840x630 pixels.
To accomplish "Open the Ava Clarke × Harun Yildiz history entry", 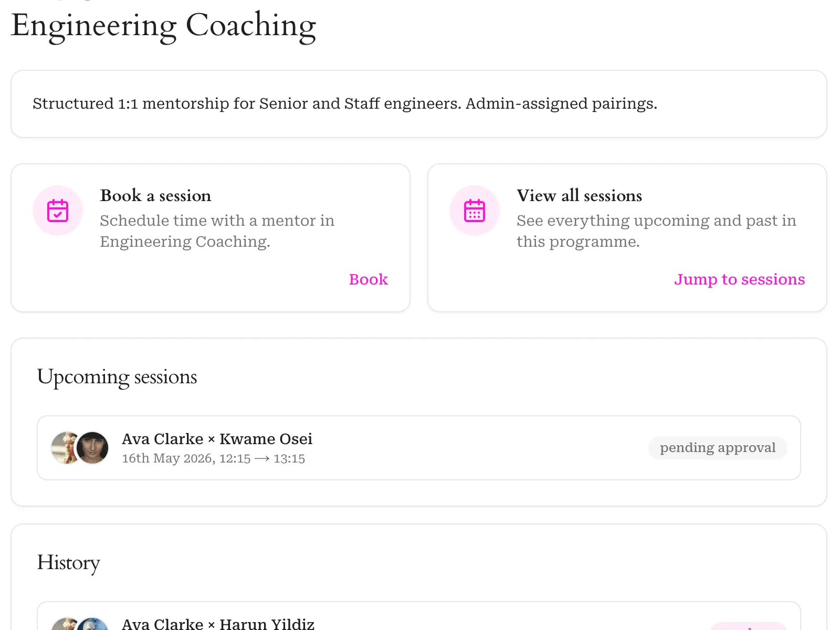I will [x=419, y=616].
